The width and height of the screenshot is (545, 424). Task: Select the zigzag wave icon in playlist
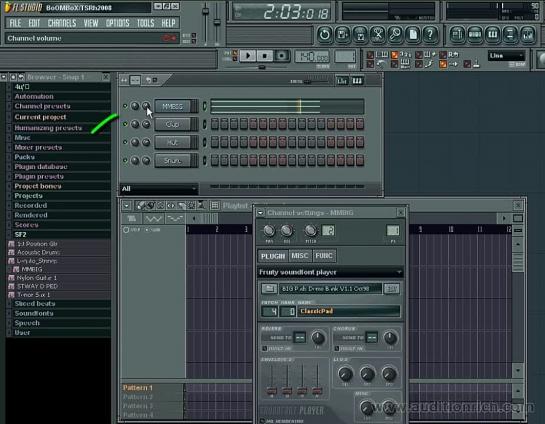pyautogui.click(x=153, y=219)
